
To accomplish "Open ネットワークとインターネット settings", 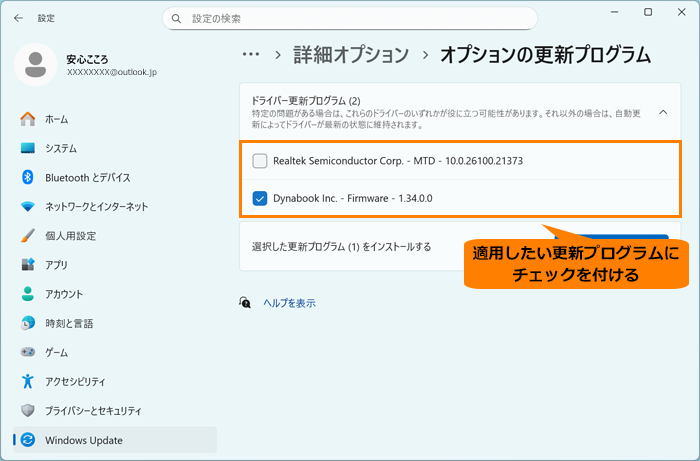I will (115, 207).
